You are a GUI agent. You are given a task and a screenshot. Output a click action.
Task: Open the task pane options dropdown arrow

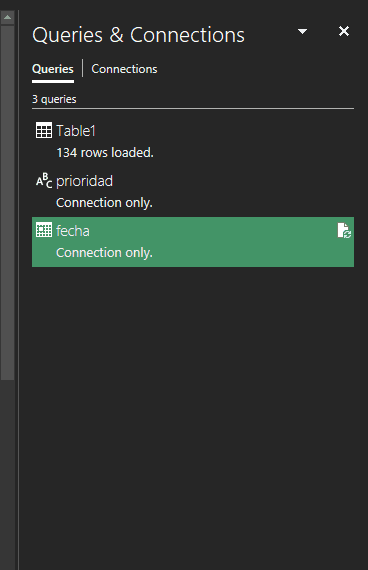point(302,32)
